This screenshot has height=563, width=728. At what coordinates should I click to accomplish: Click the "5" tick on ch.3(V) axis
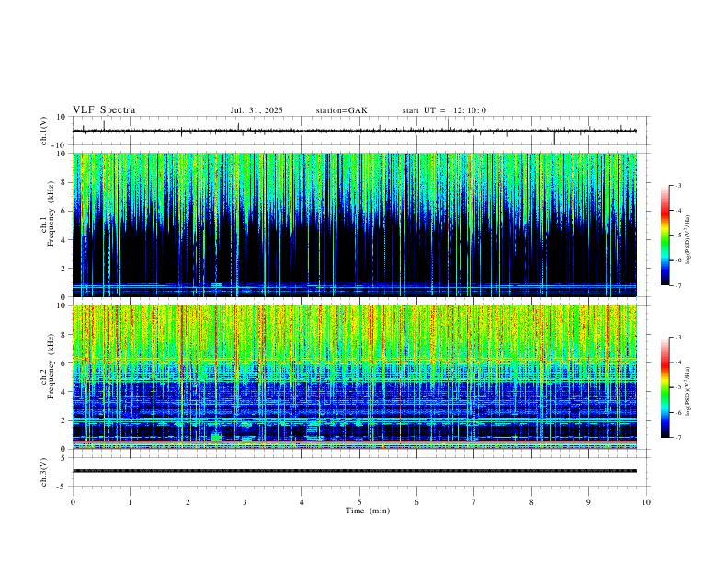coord(63,457)
